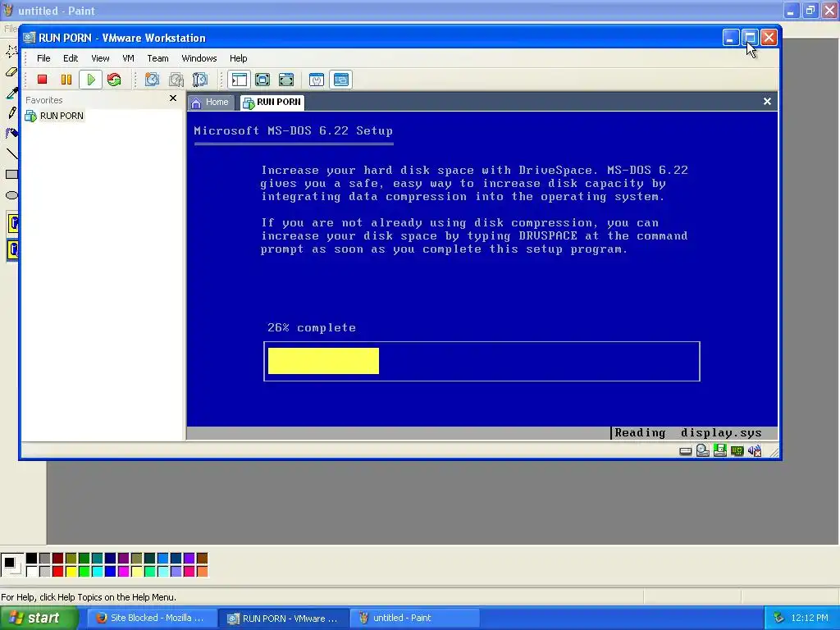Click the 'Microsoft MS-DOS 6.22 Setup' heading
The image size is (840, 630).
(293, 130)
